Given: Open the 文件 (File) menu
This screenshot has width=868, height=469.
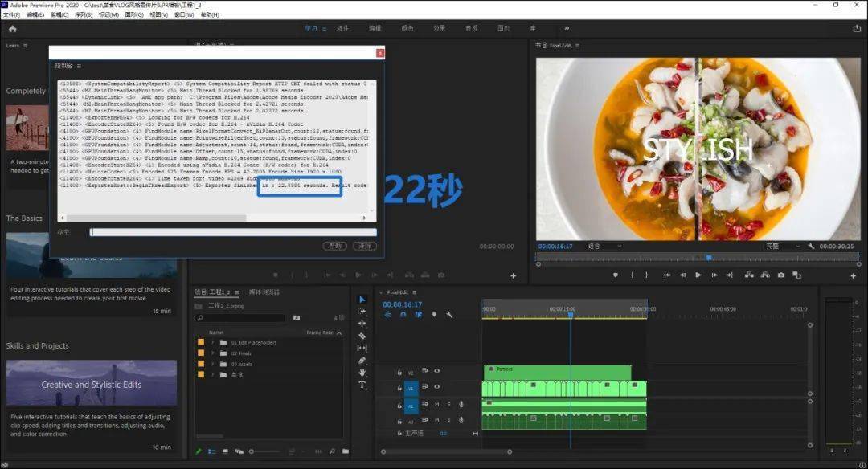Looking at the screenshot, I should point(11,15).
